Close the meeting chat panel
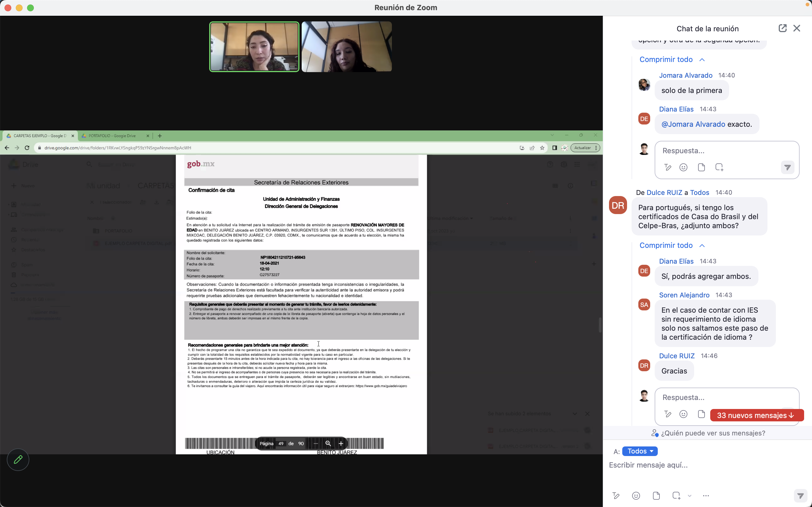The image size is (812, 507). [796, 28]
